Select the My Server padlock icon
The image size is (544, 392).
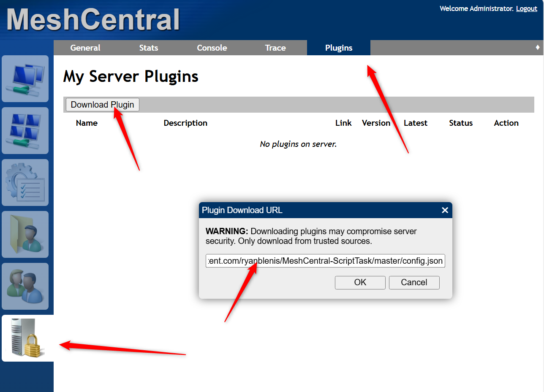point(27,338)
